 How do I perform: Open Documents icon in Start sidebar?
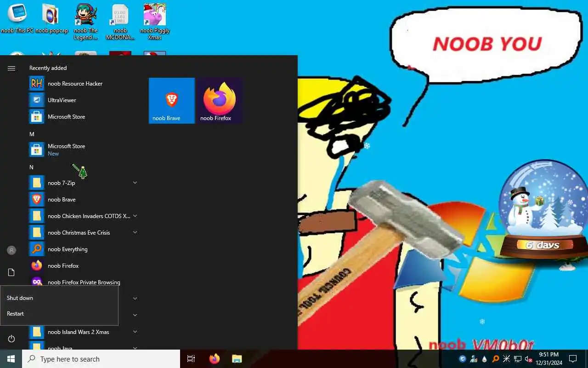[11, 273]
